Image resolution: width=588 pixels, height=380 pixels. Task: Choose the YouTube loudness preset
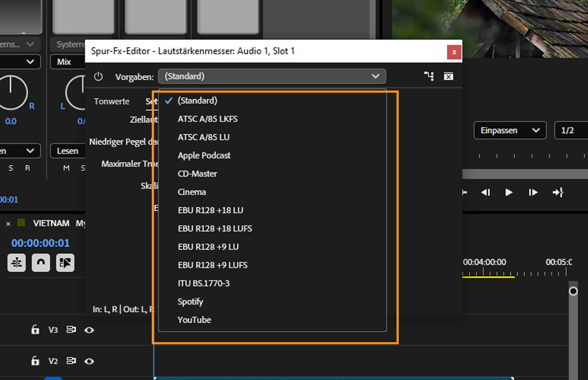pyautogui.click(x=272, y=320)
